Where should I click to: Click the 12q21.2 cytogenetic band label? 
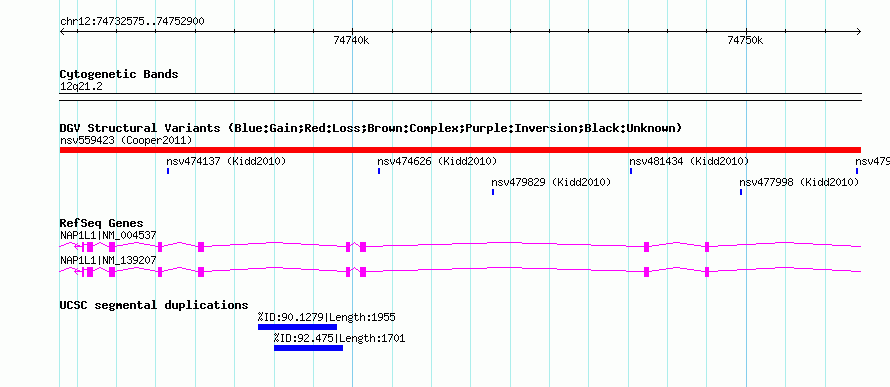point(81,86)
